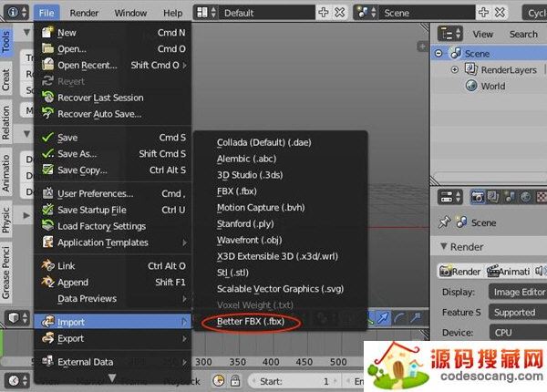The image size is (547, 392).
Task: Expand Data Previews submenu
Action: pyautogui.click(x=113, y=298)
